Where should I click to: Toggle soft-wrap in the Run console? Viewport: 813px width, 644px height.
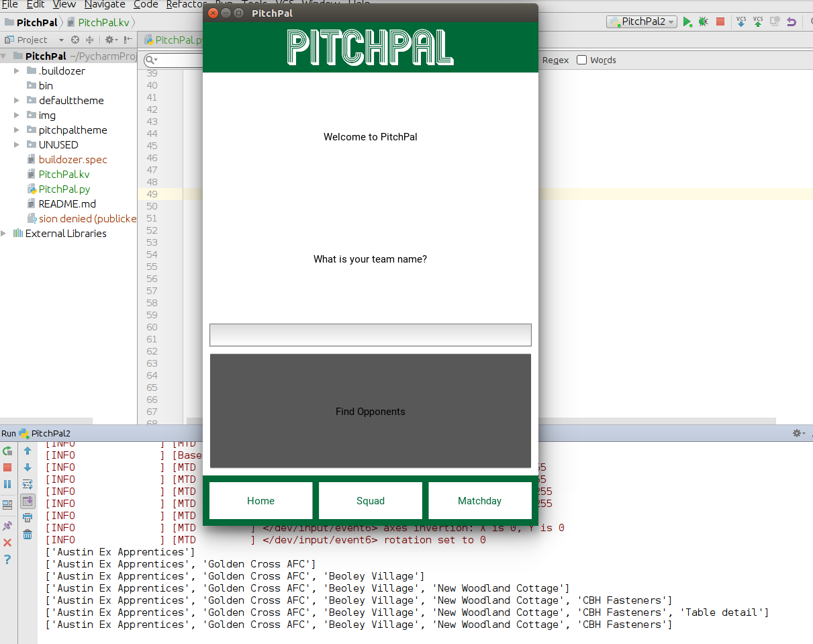(28, 484)
